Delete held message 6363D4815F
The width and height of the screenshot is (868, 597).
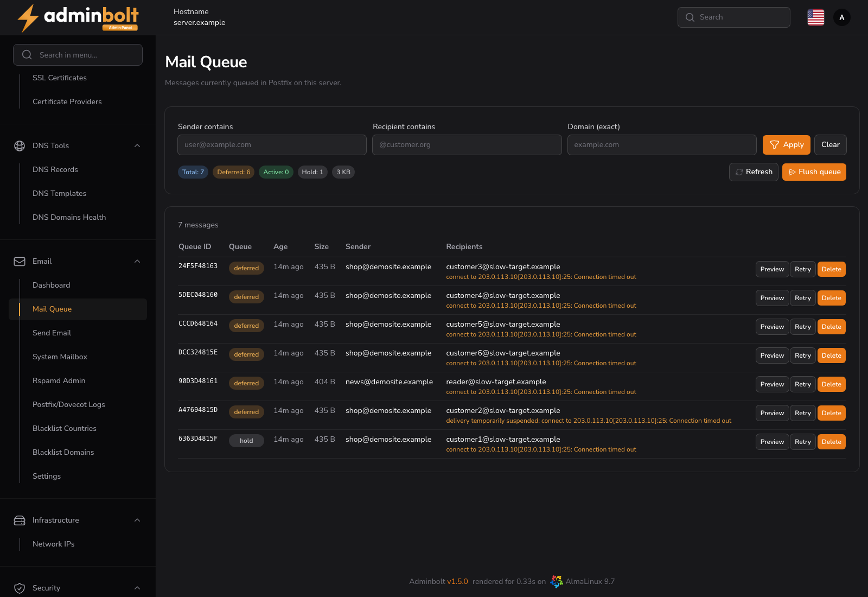[x=832, y=442]
